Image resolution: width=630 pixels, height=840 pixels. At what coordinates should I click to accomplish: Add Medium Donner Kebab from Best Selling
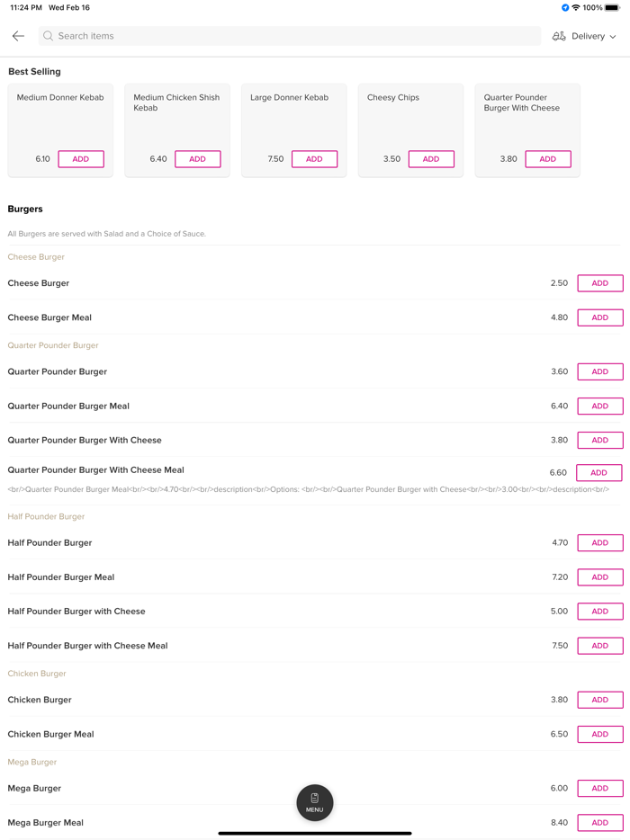(x=81, y=159)
